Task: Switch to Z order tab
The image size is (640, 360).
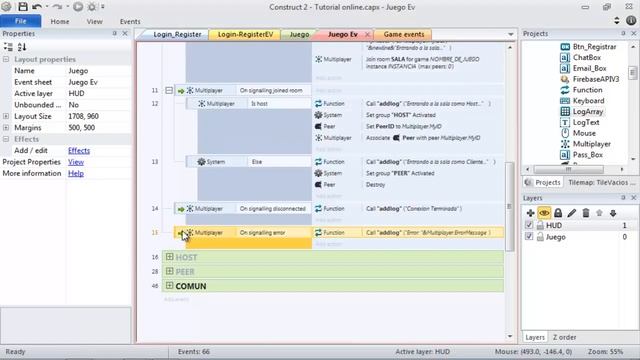Action: click(564, 338)
